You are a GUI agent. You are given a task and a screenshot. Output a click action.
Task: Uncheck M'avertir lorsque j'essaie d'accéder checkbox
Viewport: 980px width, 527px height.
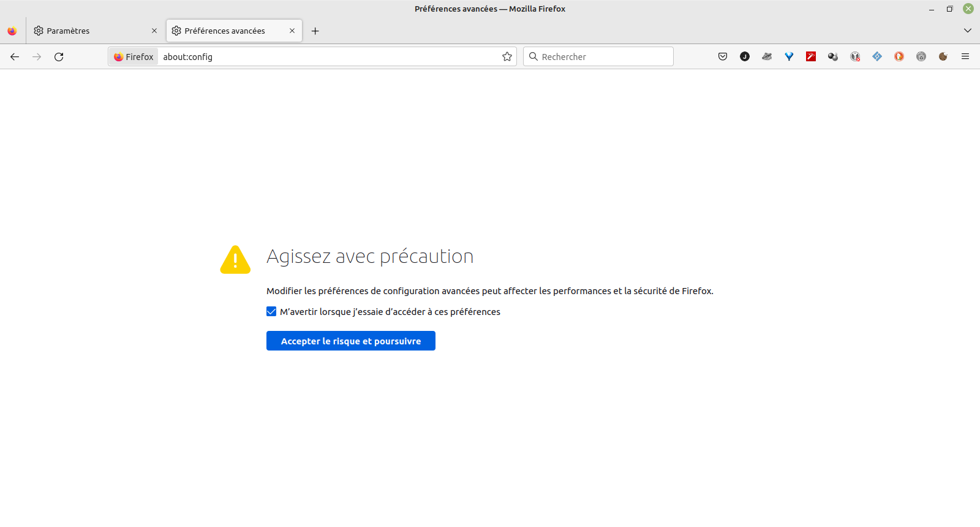(271, 311)
